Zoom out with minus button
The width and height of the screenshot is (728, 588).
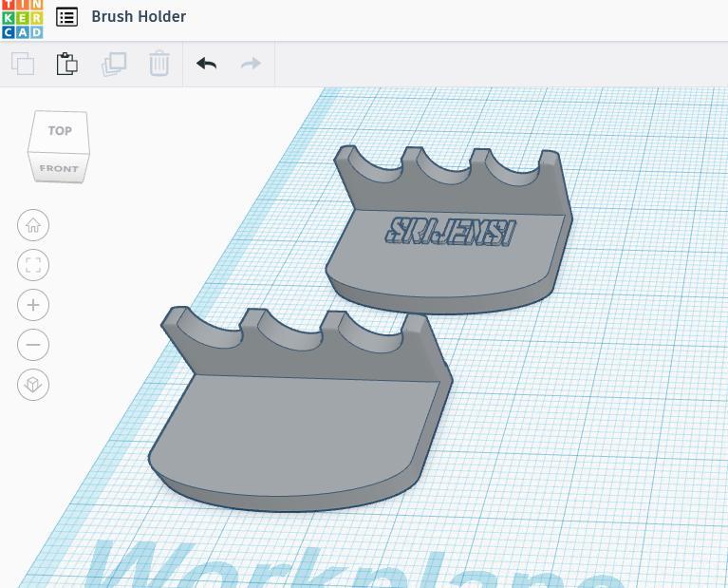(x=33, y=345)
